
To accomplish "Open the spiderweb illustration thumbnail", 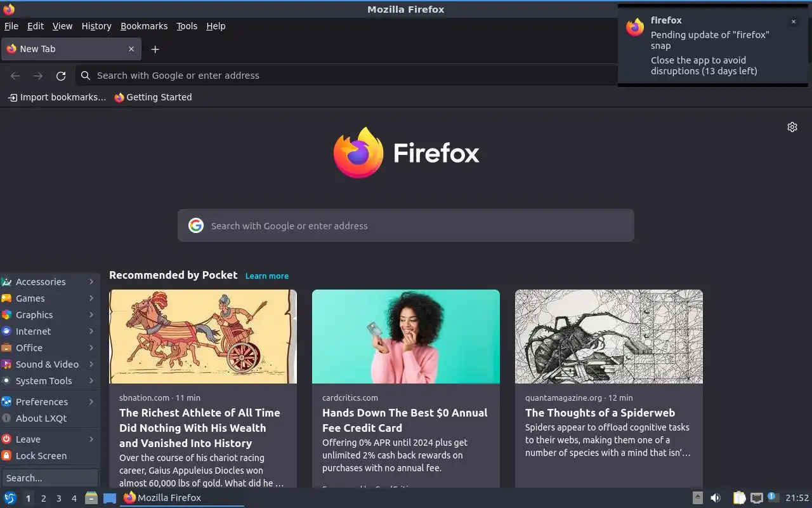I will [609, 337].
